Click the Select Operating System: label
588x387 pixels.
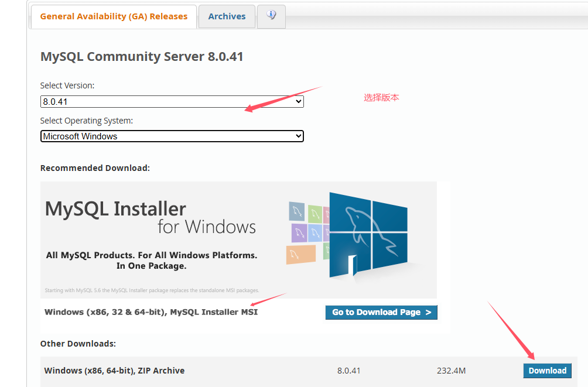tap(87, 121)
